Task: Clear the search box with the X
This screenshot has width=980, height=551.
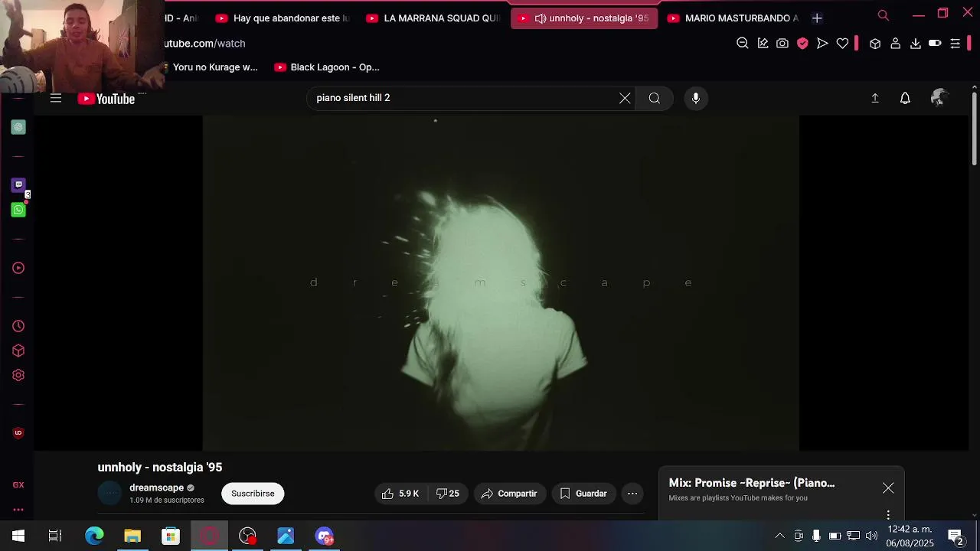Action: click(625, 98)
